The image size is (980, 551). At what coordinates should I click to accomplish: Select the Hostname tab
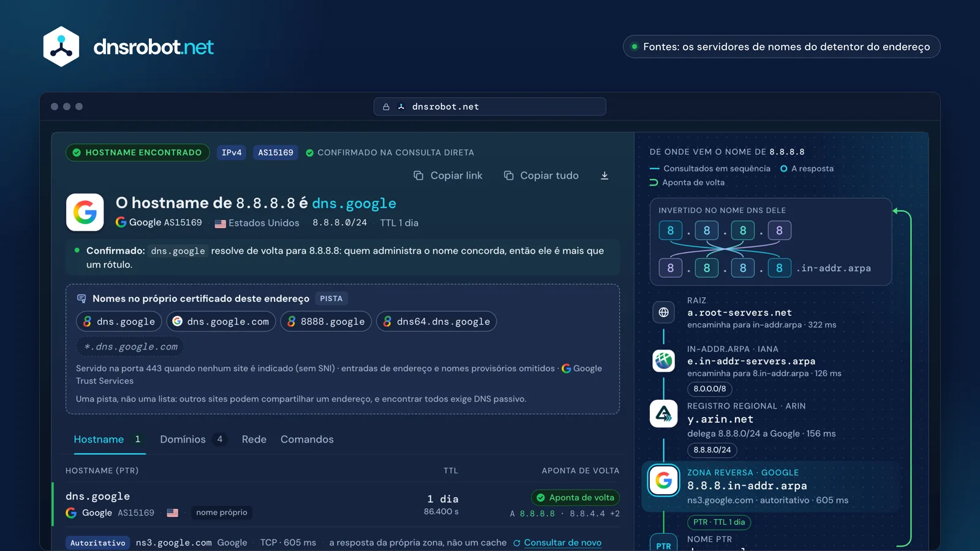pos(110,440)
